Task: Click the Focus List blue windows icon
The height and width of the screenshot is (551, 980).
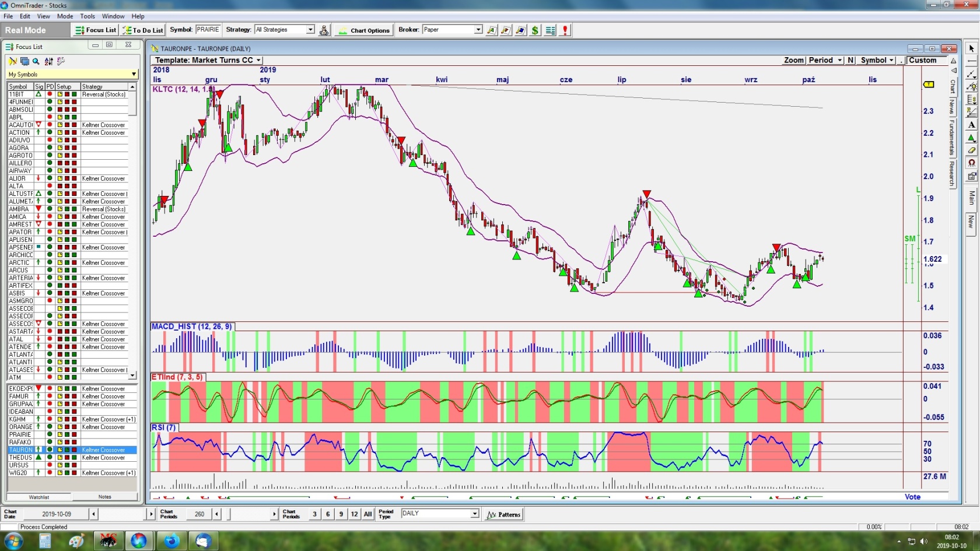Action: [x=24, y=61]
